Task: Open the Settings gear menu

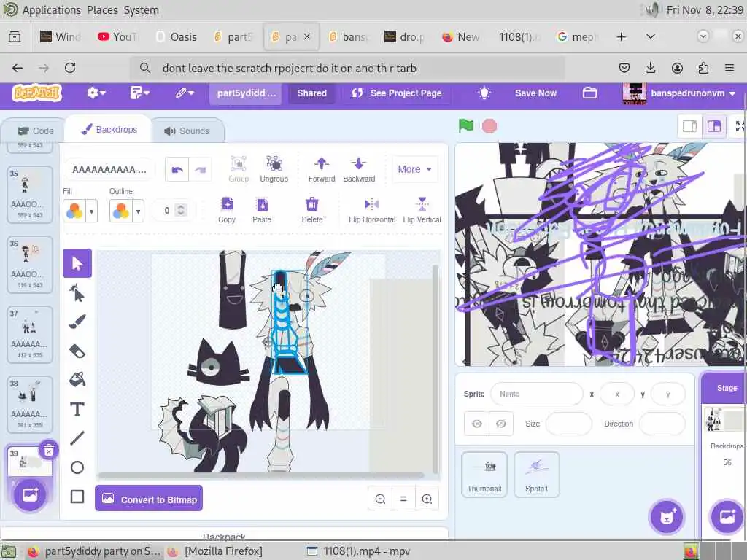Action: pyautogui.click(x=96, y=93)
